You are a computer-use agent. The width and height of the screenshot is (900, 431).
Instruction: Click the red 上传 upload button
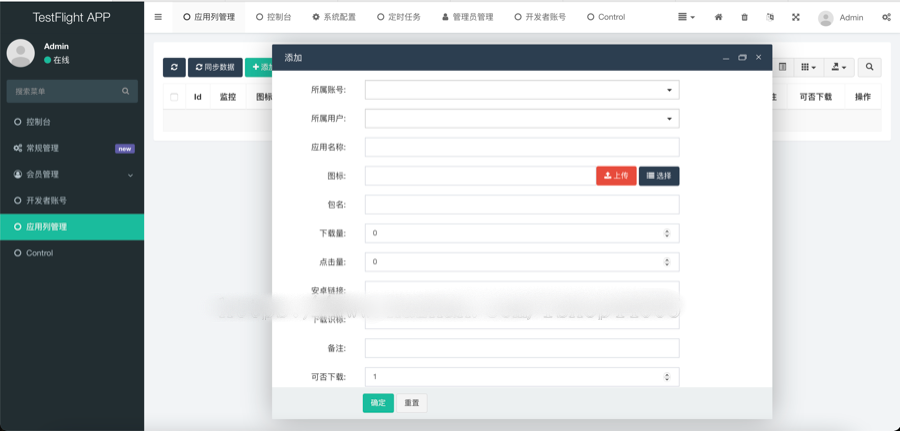pos(616,176)
